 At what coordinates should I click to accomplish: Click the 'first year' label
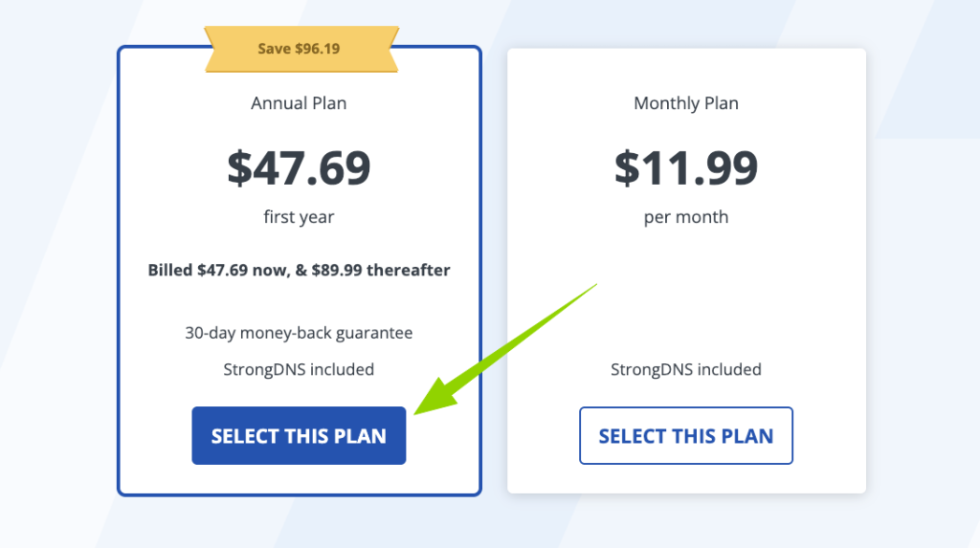[299, 217]
